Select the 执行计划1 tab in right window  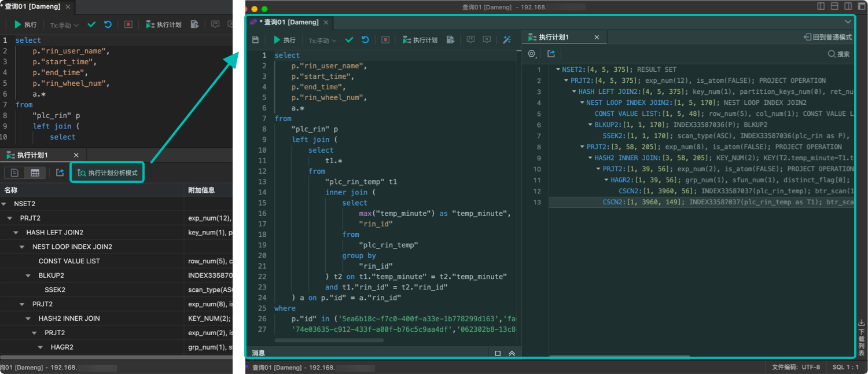554,37
